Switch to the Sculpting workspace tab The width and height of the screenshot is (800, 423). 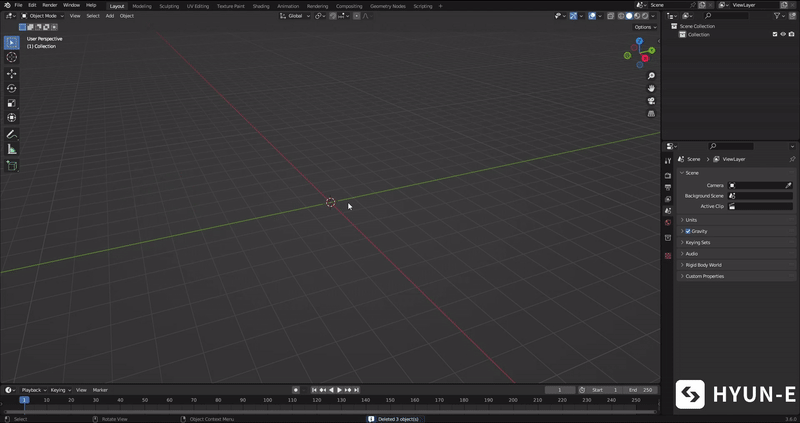pos(169,6)
